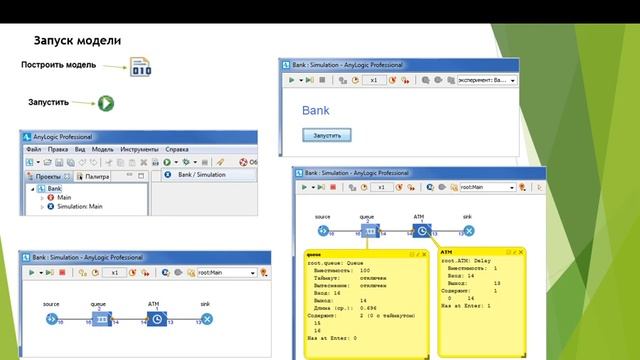Click the ATM delay block in the lower-left simulation window
640x360 pixels.
(x=157, y=319)
